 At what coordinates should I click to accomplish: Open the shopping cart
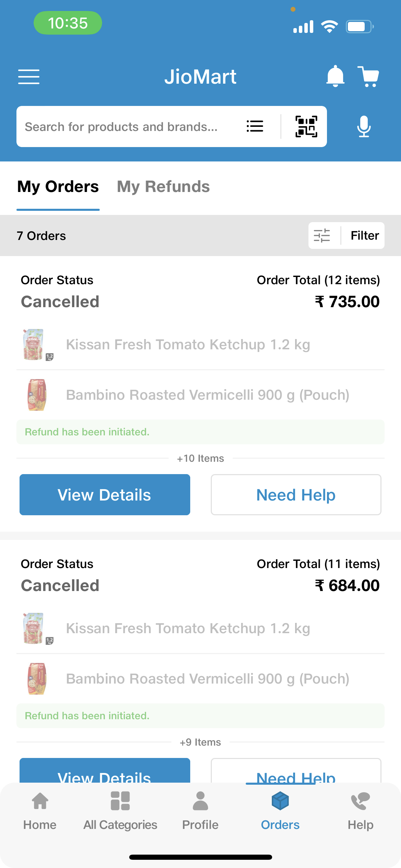[369, 76]
